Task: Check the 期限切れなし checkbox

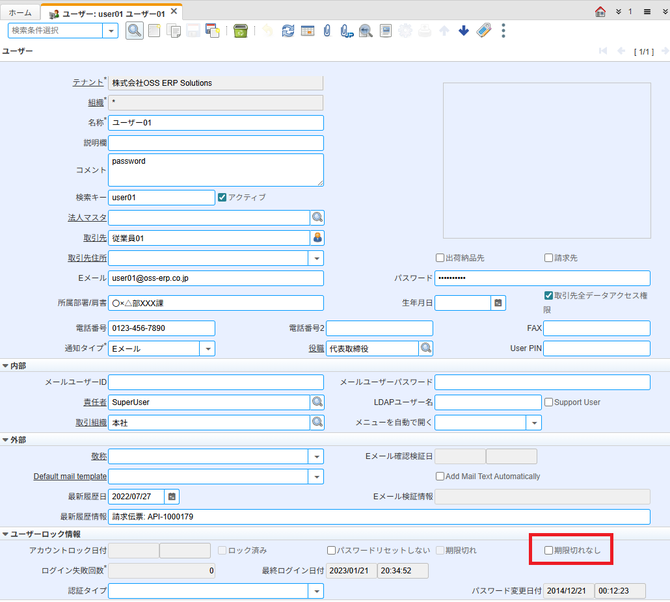Action: pos(548,550)
